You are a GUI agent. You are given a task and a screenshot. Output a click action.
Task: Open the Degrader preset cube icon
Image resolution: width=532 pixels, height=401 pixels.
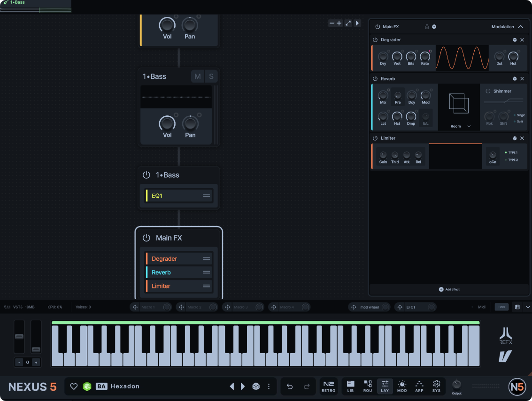pos(515,40)
